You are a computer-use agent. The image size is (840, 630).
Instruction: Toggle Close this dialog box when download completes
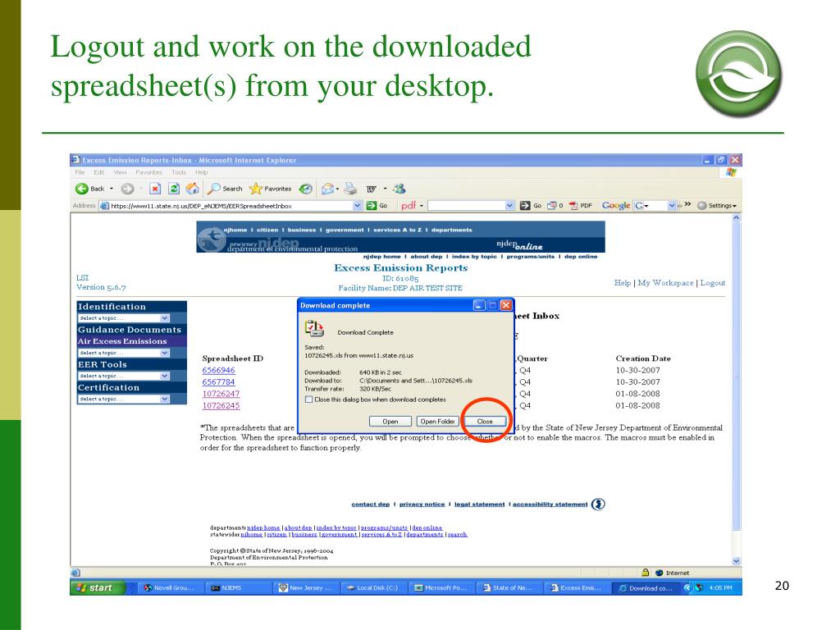(308, 399)
